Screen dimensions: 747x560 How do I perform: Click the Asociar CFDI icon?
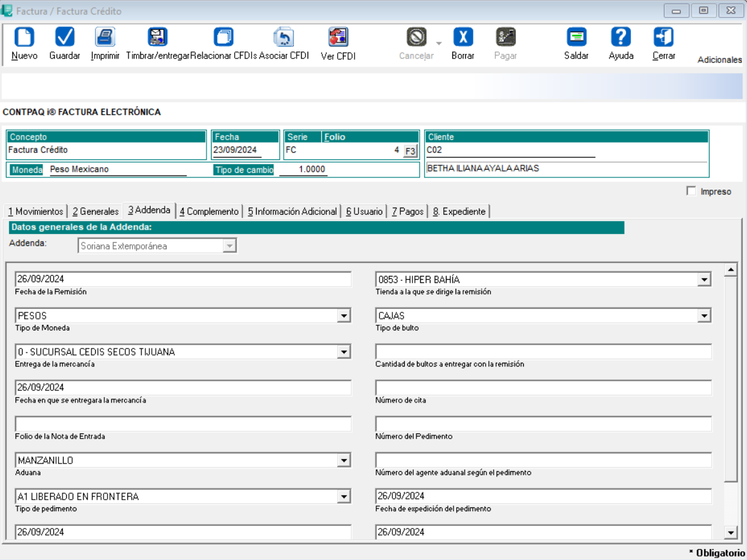[284, 37]
